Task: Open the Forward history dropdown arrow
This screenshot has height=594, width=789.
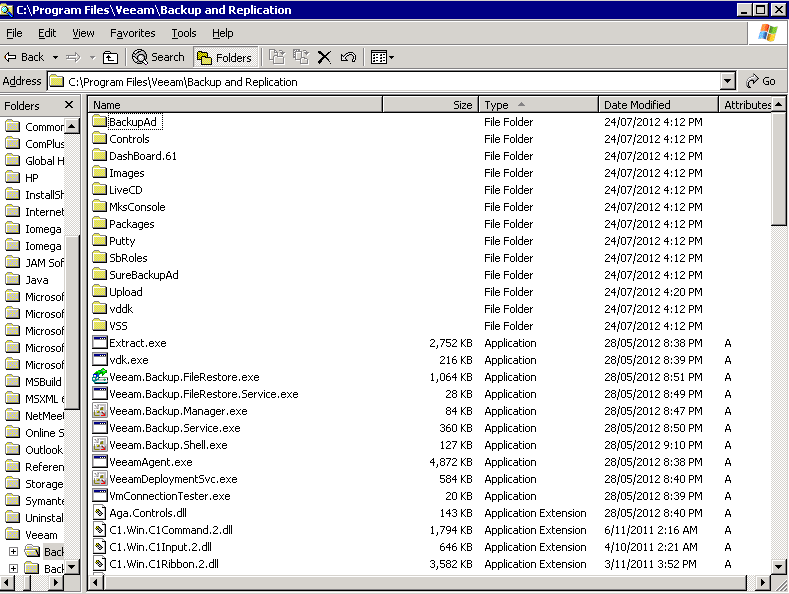Action: point(92,57)
